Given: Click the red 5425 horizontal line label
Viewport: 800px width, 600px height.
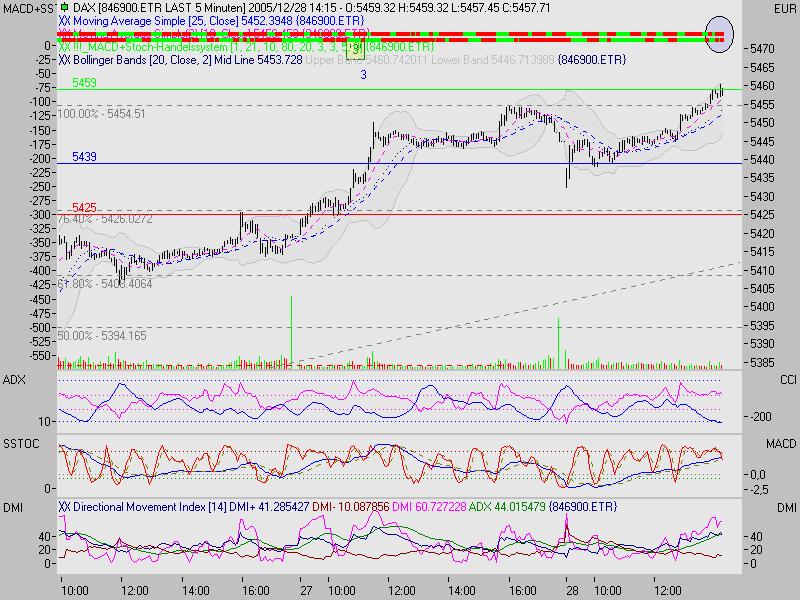Looking at the screenshot, I should coord(84,208).
